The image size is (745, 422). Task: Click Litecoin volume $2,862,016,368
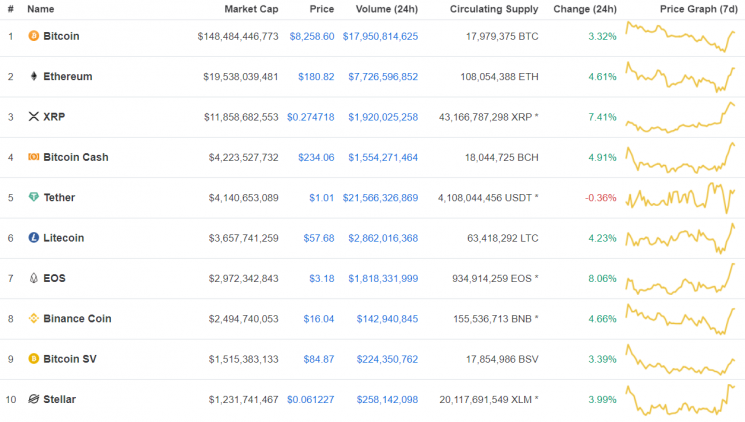pyautogui.click(x=383, y=238)
